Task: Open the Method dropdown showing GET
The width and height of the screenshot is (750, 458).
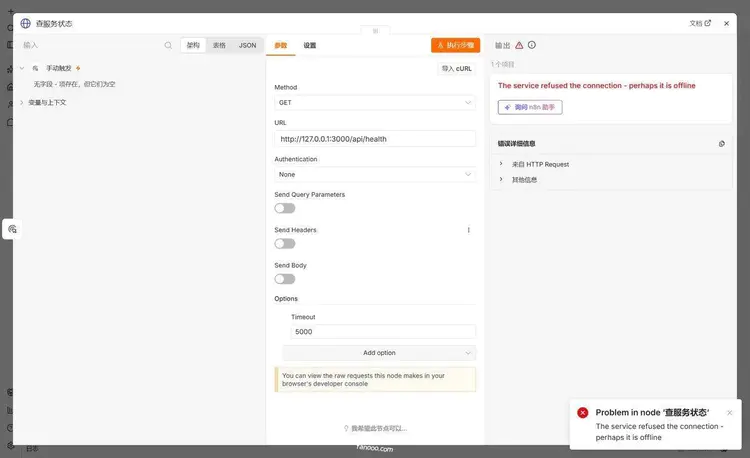Action: pyautogui.click(x=375, y=103)
